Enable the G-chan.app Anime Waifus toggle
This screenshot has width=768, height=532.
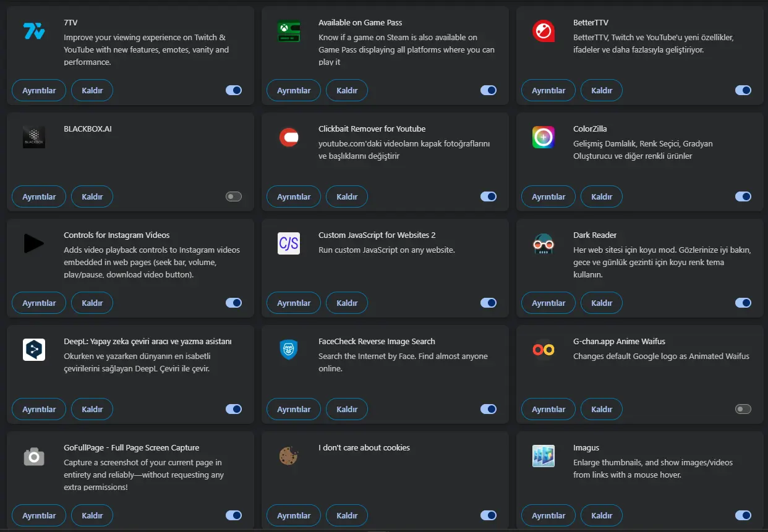pos(743,409)
